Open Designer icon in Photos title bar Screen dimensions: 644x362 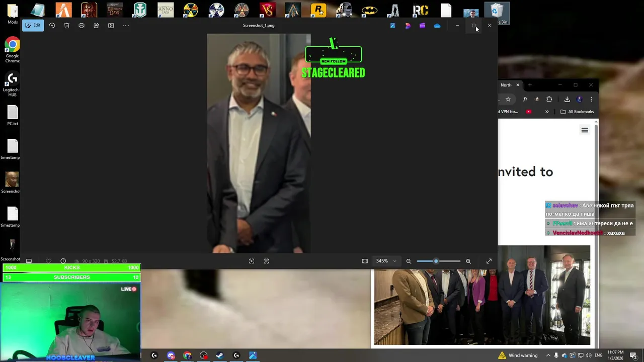[408, 26]
